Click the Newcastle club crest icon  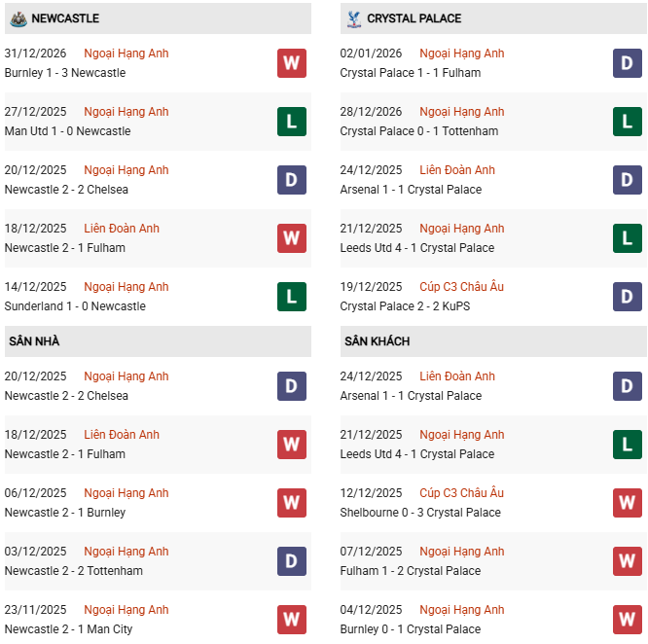pos(17,18)
